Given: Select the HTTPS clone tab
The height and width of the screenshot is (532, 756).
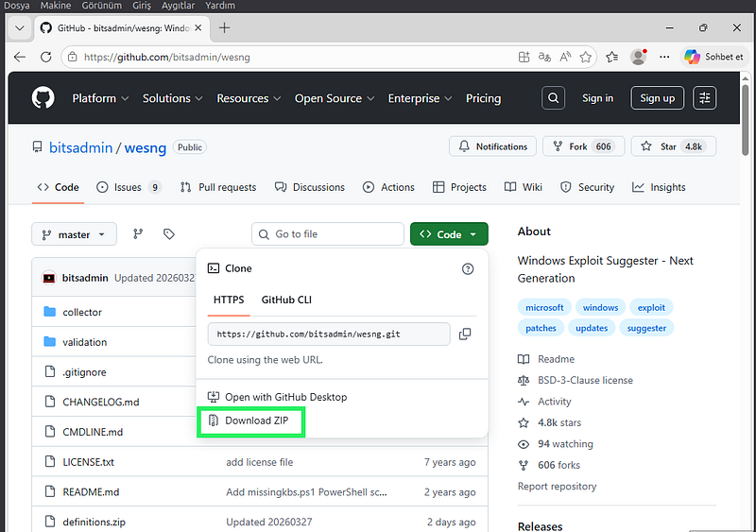Looking at the screenshot, I should pos(229,300).
